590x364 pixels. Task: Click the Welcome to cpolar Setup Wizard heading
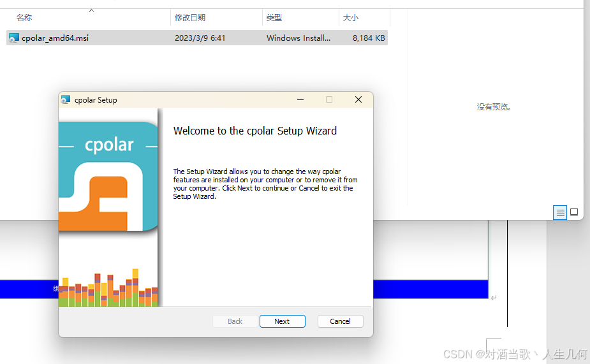255,131
